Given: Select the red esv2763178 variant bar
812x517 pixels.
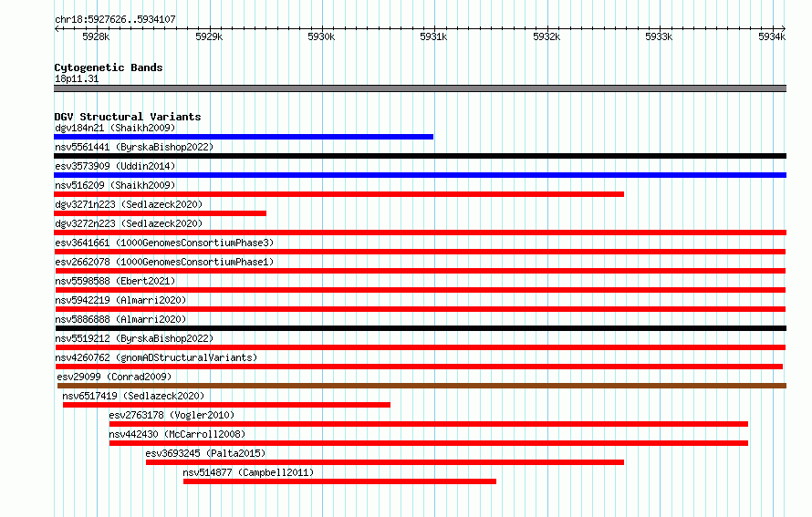Looking at the screenshot, I should point(429,424).
